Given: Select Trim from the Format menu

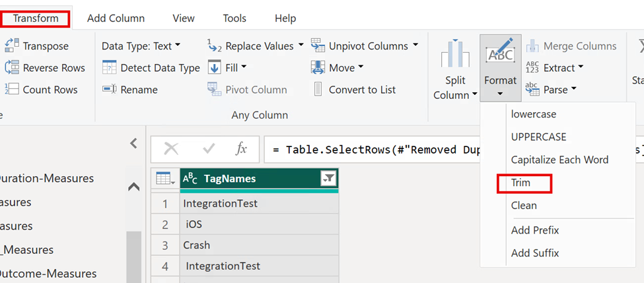Looking at the screenshot, I should pyautogui.click(x=520, y=183).
